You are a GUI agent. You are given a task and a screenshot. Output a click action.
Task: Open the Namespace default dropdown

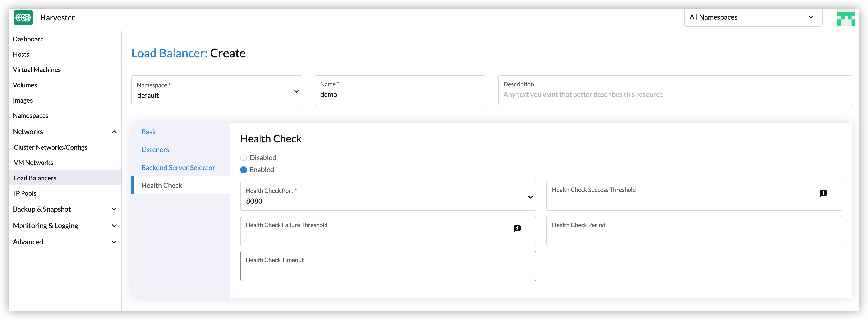pyautogui.click(x=217, y=91)
